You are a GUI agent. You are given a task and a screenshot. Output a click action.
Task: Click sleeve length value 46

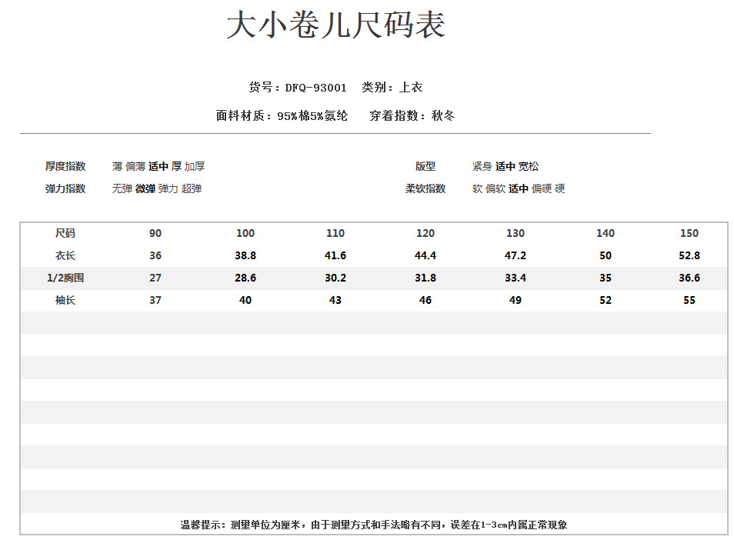425,300
